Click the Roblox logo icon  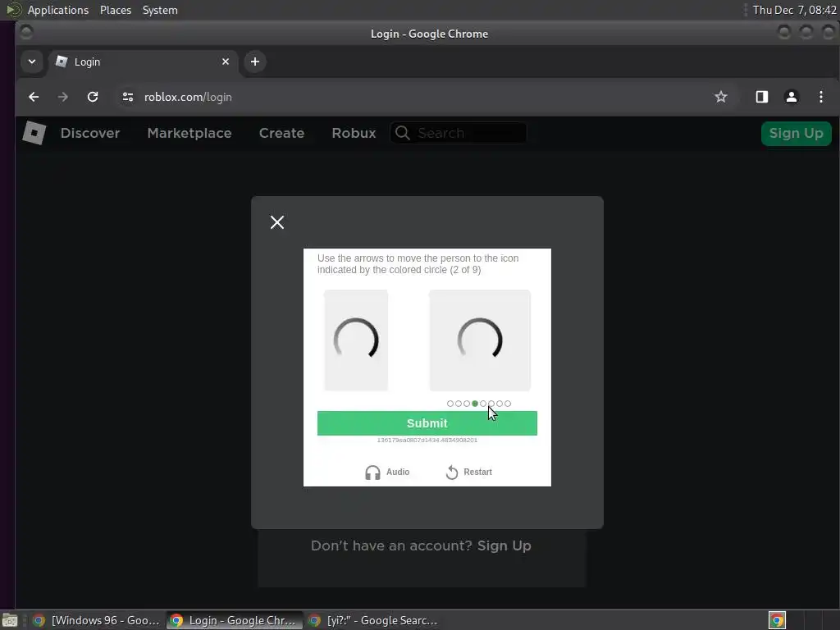[34, 133]
